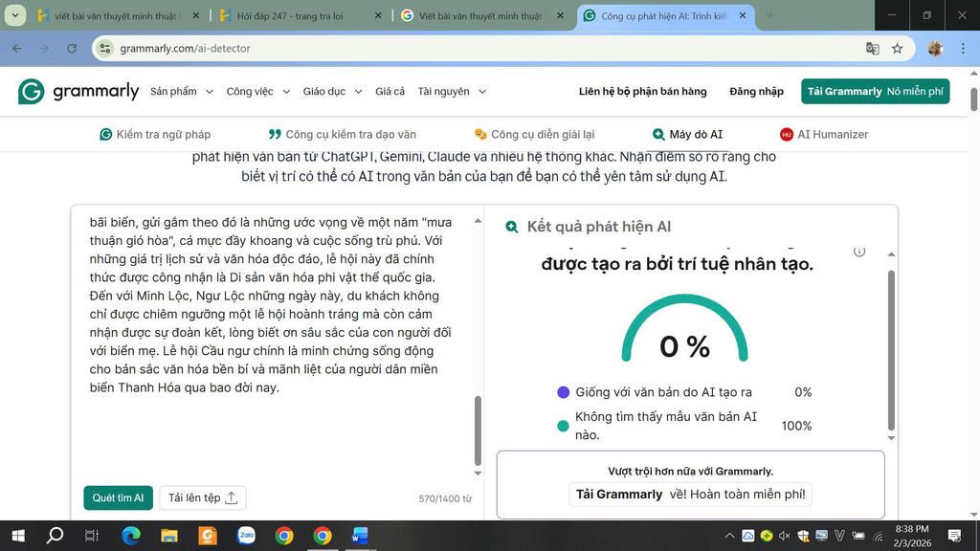This screenshot has width=980, height=551.
Task: Go back in browser history
Action: click(17, 48)
